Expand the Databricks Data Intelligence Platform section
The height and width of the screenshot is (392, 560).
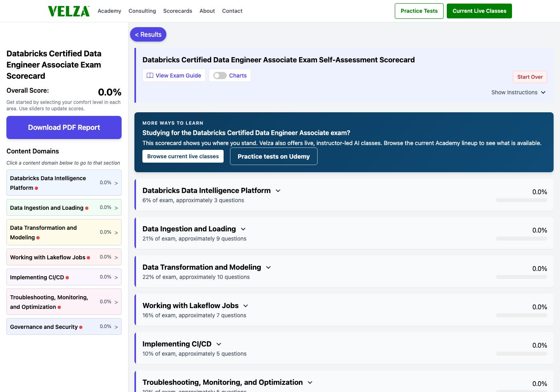tap(278, 191)
